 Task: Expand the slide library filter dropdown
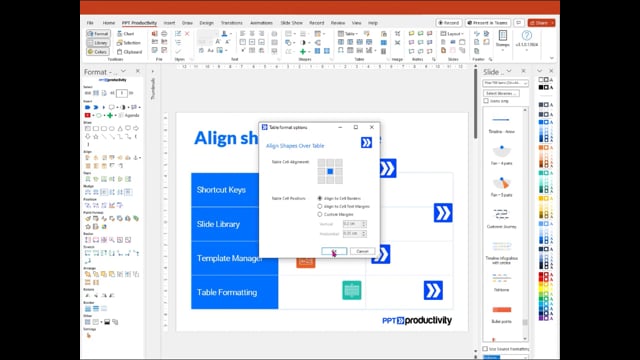pyautogui.click(x=505, y=83)
